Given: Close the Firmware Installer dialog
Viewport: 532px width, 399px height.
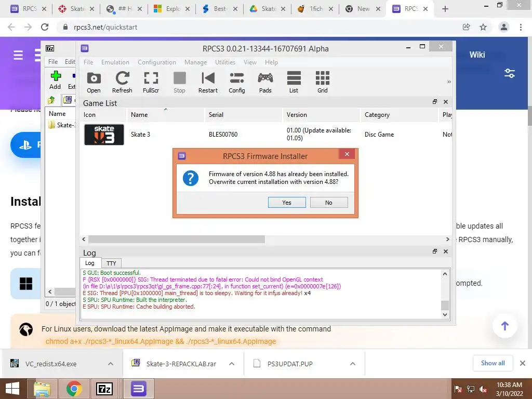Looking at the screenshot, I should pos(347,154).
